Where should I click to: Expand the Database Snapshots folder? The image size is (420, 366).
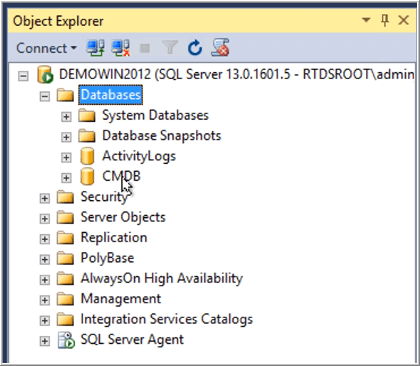(66, 137)
